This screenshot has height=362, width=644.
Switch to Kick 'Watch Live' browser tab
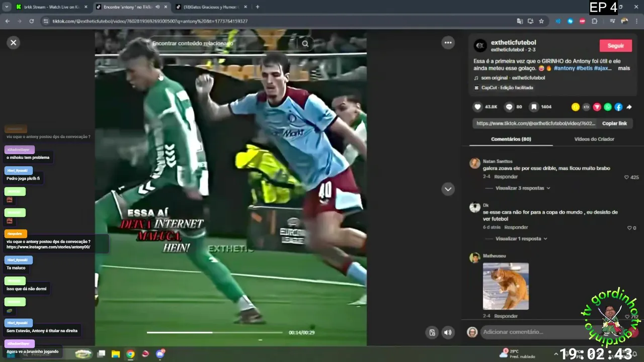(51, 7)
